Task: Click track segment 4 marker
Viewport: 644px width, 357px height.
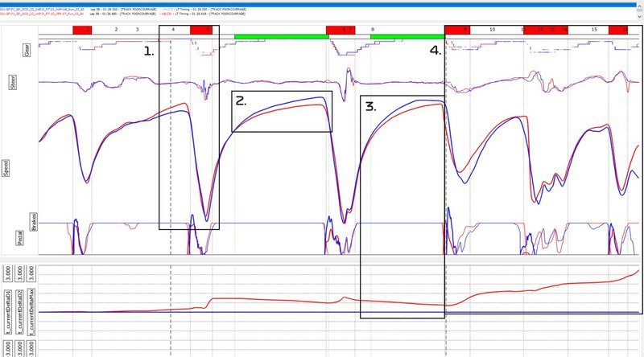Action: click(x=173, y=29)
